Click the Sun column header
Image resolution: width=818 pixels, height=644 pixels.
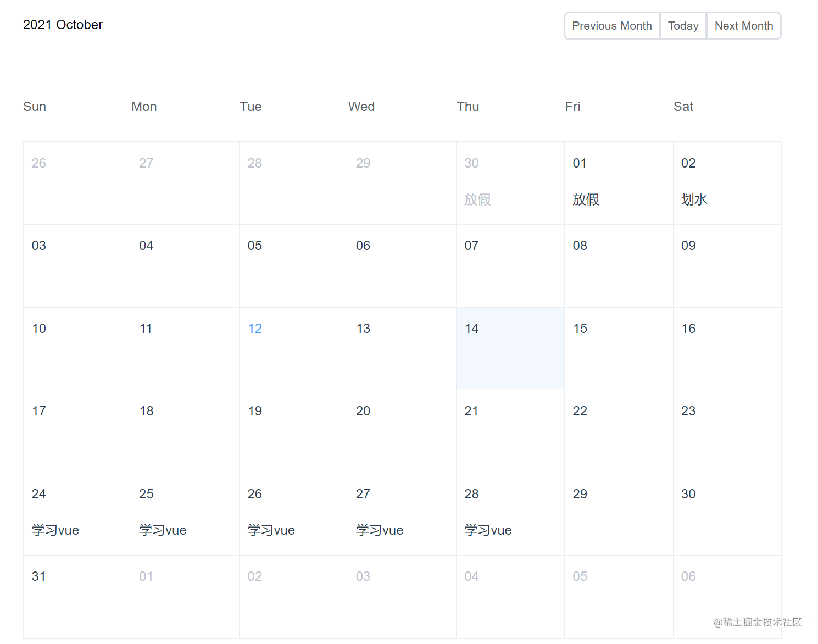tap(35, 107)
